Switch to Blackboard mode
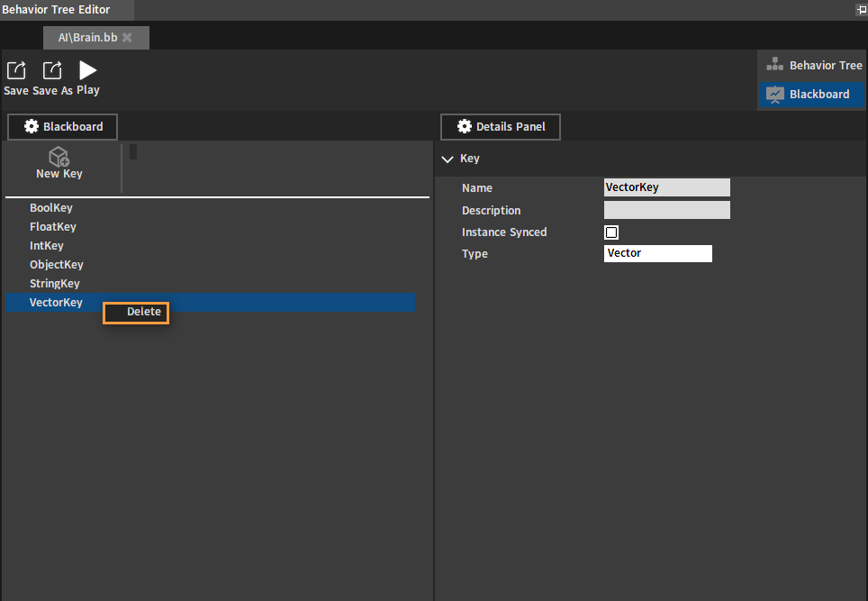The height and width of the screenshot is (601, 868). [811, 95]
